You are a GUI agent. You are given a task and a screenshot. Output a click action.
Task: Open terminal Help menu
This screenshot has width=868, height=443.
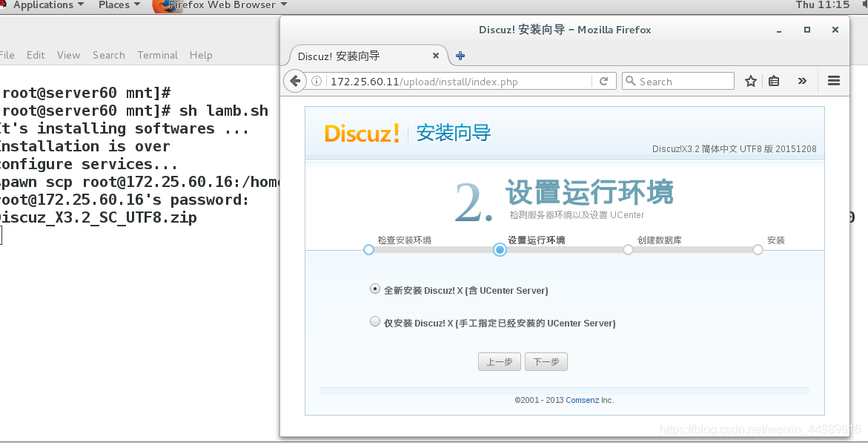click(200, 55)
